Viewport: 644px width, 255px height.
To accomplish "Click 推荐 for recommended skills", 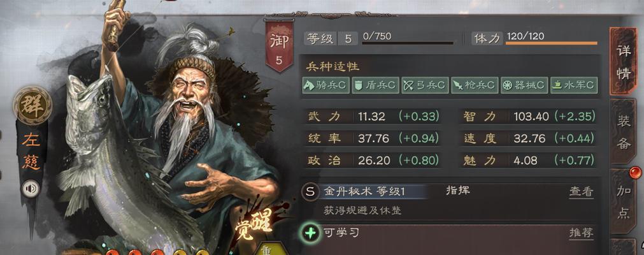I will [x=581, y=233].
